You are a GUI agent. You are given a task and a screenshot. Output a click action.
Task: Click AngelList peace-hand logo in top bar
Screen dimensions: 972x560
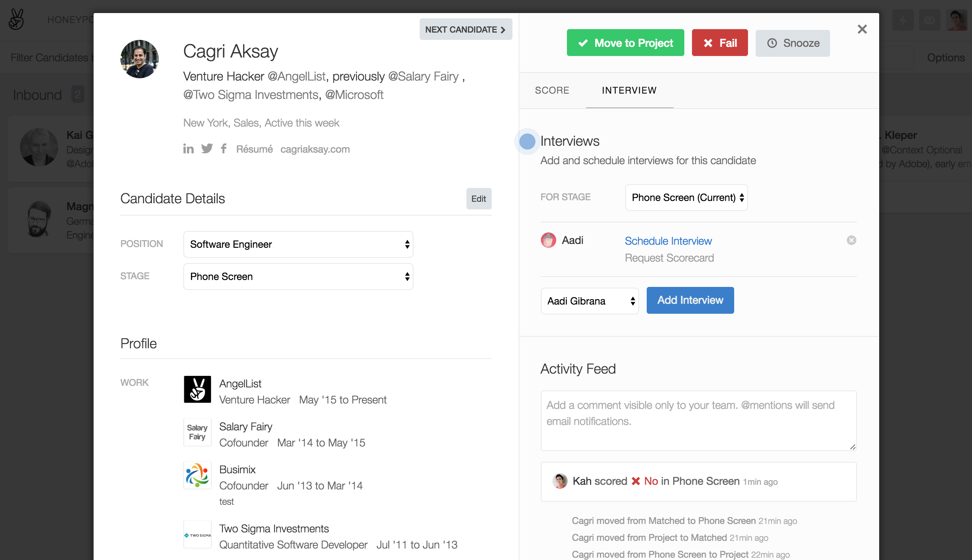(16, 19)
